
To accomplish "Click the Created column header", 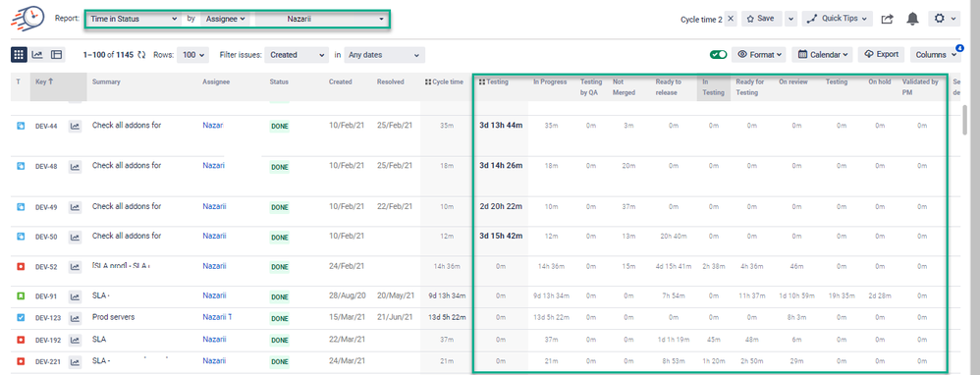I will 340,81.
